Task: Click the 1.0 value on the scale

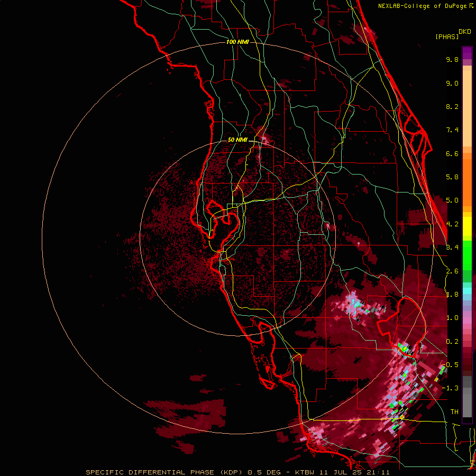Action: (452, 318)
